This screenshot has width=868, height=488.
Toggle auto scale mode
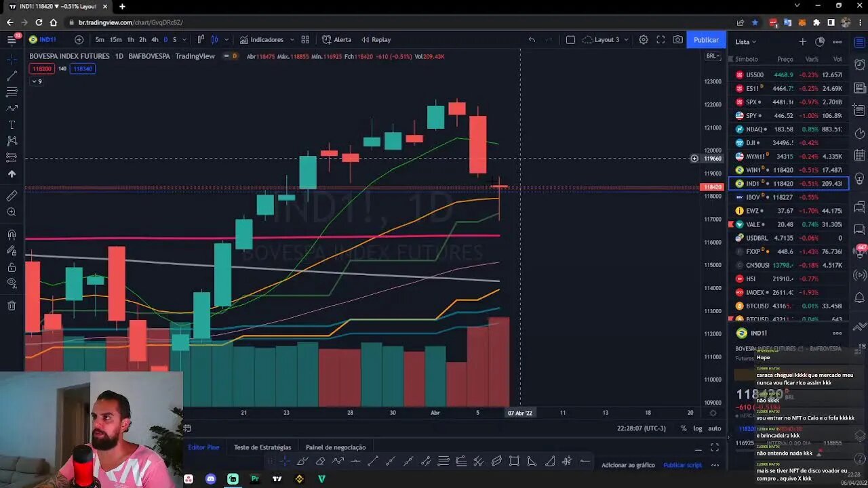(715, 428)
